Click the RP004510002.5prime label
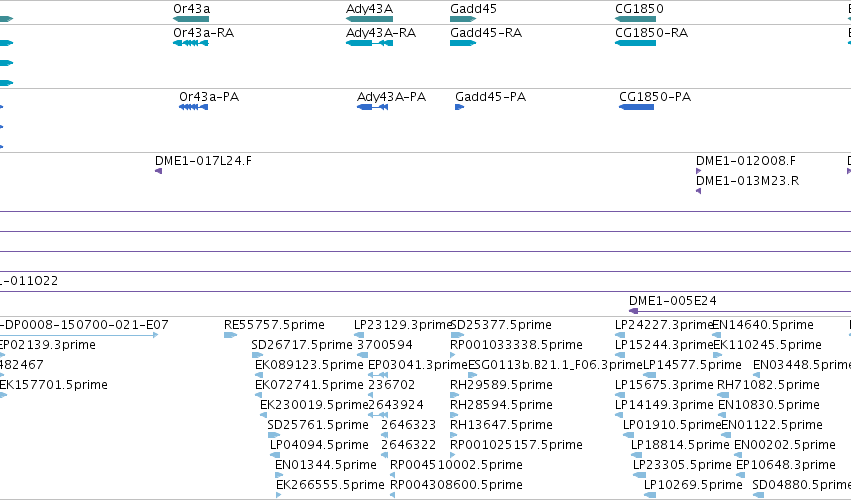851x500 pixels. click(456, 465)
